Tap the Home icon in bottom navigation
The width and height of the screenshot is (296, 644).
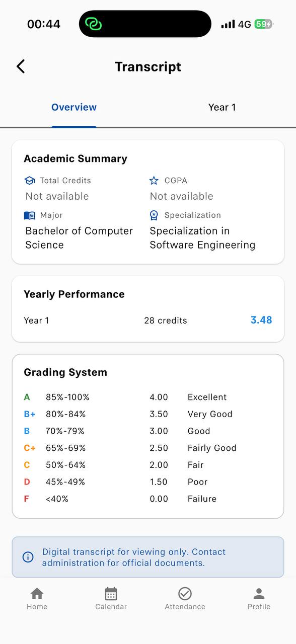click(37, 597)
